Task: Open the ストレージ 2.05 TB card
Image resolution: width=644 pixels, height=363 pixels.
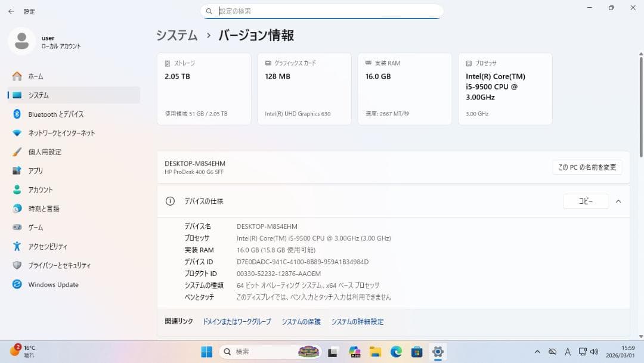Action: click(204, 89)
